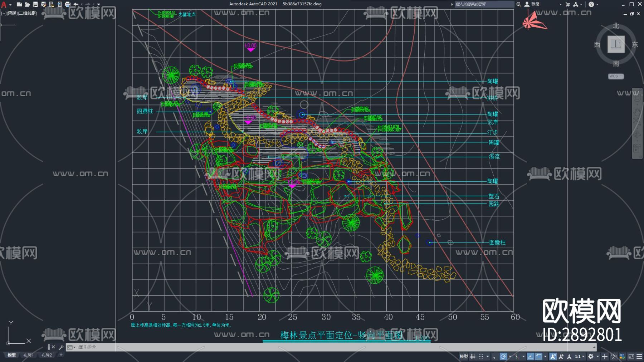This screenshot has width=644, height=362.
Task: Toggle Grid display on the status bar
Action: [x=473, y=356]
